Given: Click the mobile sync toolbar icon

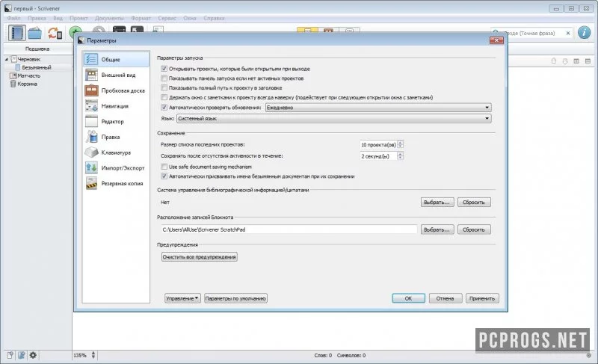Looking at the screenshot, I should pyautogui.click(x=55, y=33).
